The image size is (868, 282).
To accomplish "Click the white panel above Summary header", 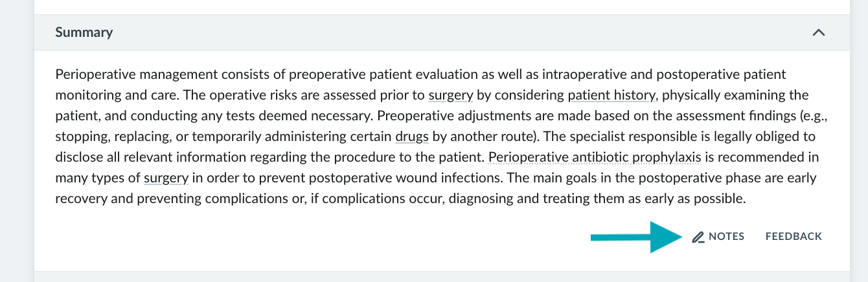I will coord(442,6).
